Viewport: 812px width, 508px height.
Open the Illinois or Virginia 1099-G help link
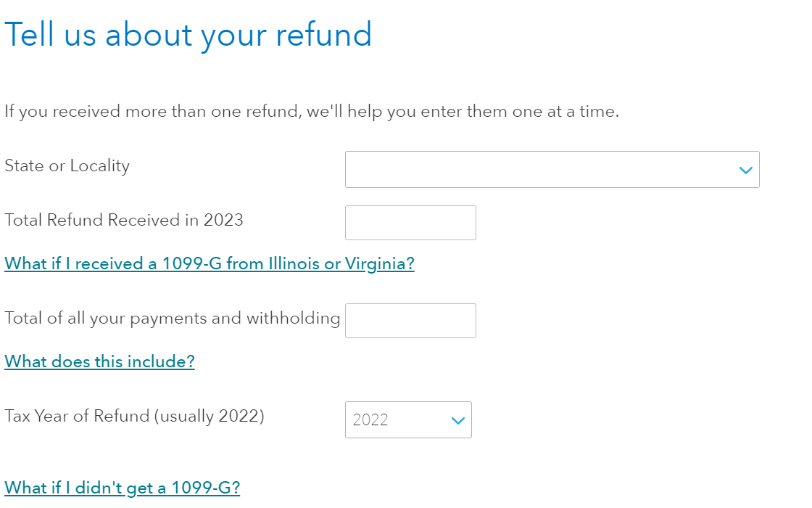pyautogui.click(x=209, y=263)
